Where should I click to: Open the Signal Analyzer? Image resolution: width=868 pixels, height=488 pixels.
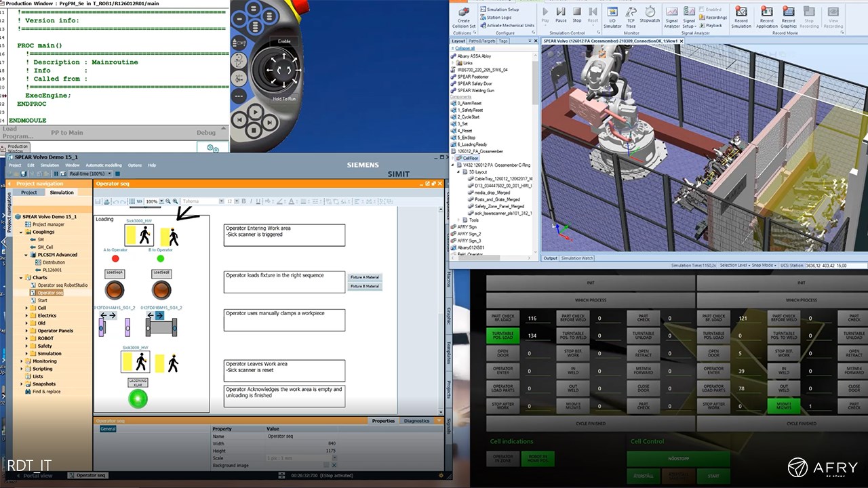point(671,18)
